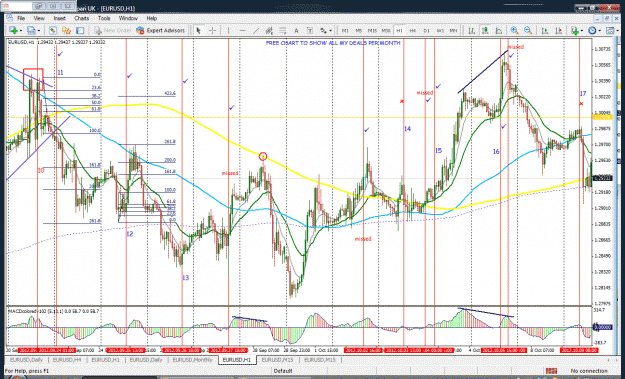Select the Text Label tool

310,30
